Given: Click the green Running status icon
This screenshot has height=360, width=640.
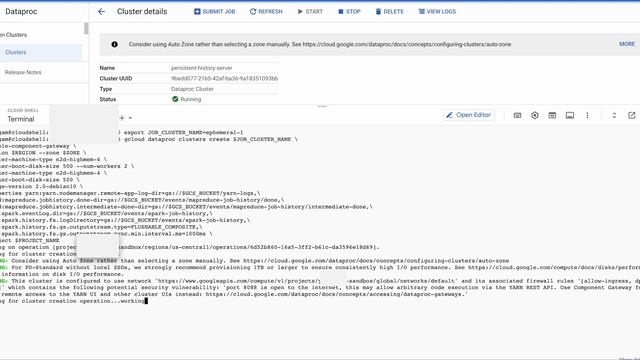Looking at the screenshot, I should (175, 99).
